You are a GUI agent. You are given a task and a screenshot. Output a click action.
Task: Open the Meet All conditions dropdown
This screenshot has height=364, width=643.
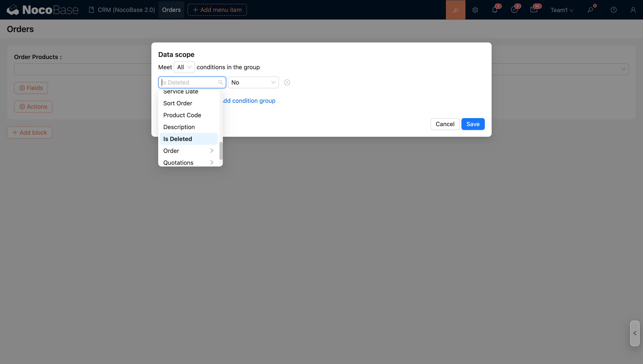(x=184, y=67)
